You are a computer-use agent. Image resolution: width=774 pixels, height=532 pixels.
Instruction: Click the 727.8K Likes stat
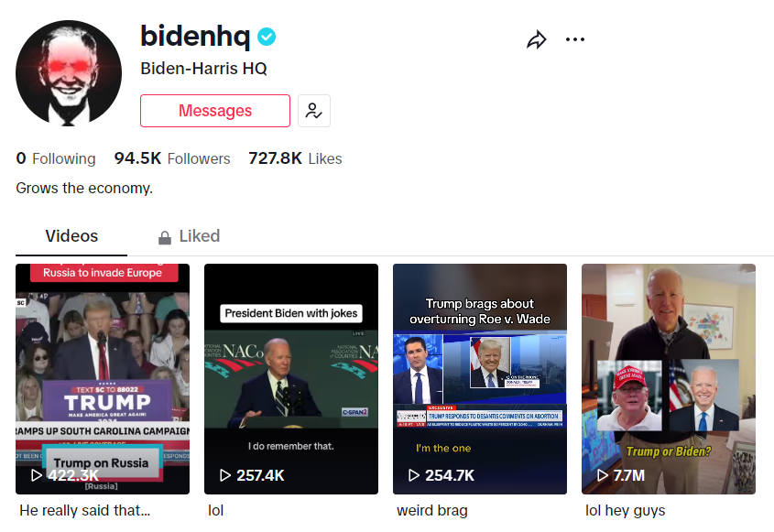[x=295, y=158]
